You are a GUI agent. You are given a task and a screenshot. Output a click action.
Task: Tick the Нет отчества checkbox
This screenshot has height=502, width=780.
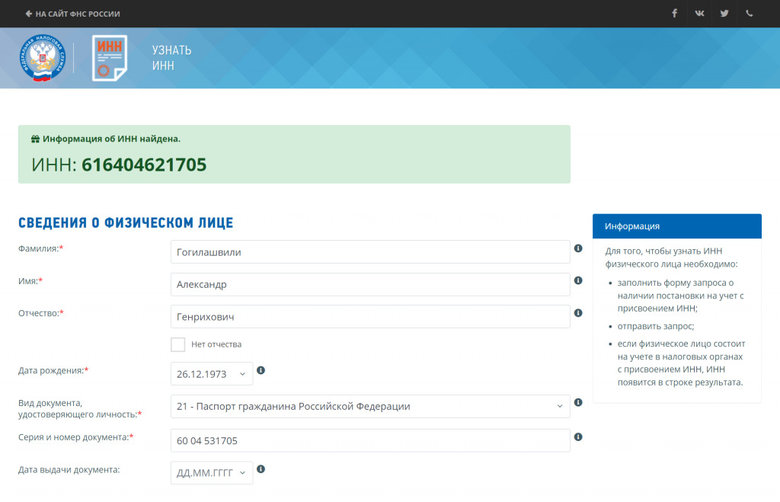point(178,344)
